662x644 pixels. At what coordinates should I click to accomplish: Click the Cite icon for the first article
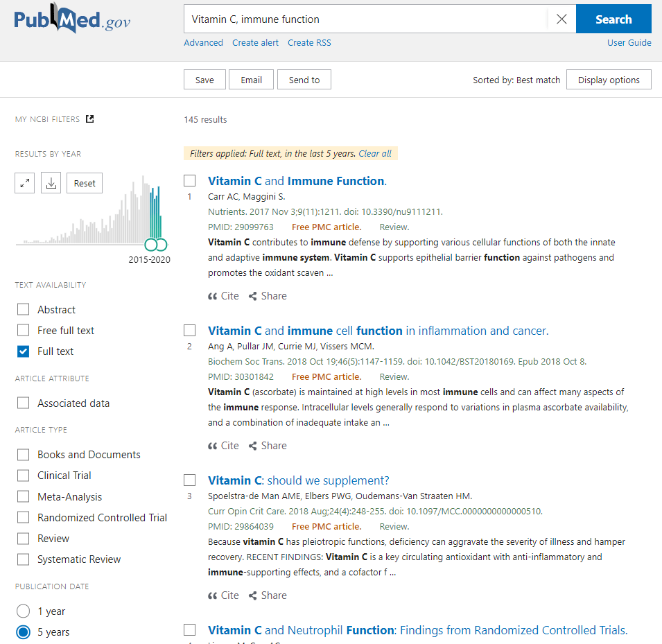(x=223, y=295)
